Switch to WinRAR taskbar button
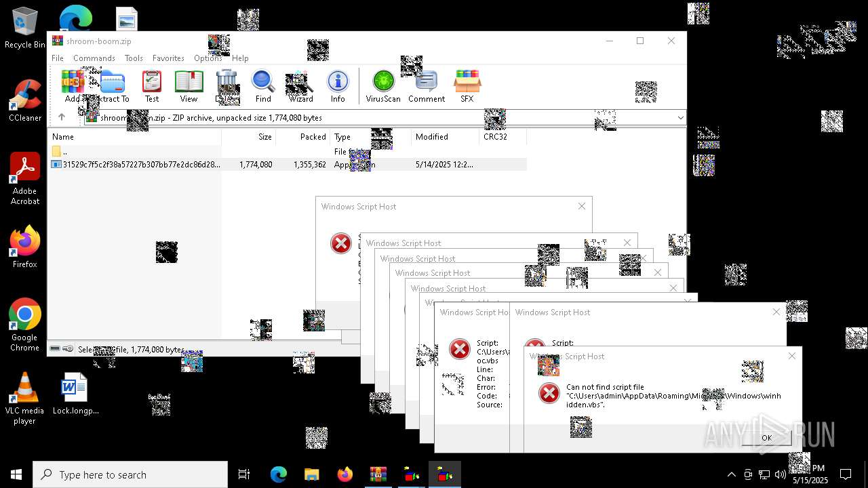The image size is (868, 488). (378, 474)
